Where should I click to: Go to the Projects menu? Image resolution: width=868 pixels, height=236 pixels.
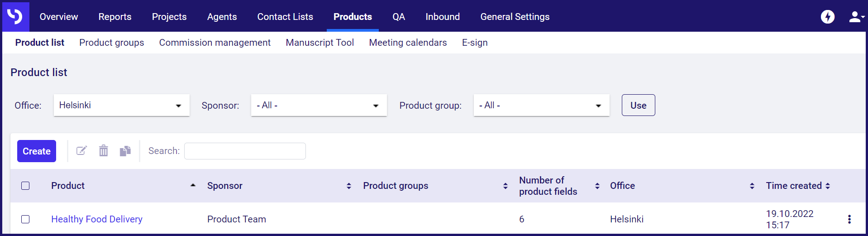pos(169,17)
